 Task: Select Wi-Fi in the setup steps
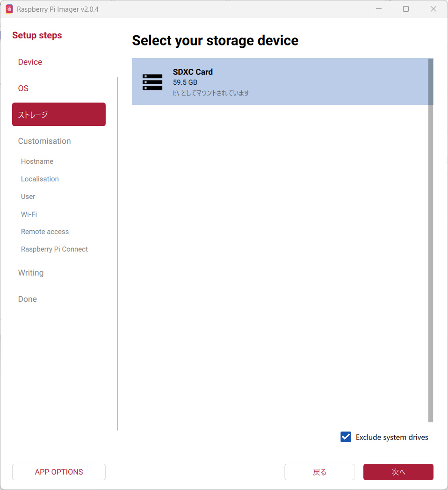29,214
